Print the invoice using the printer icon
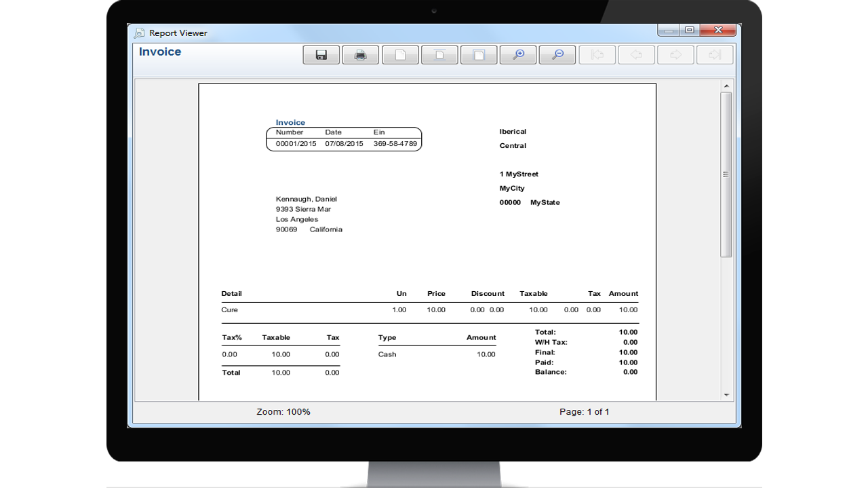 point(361,55)
